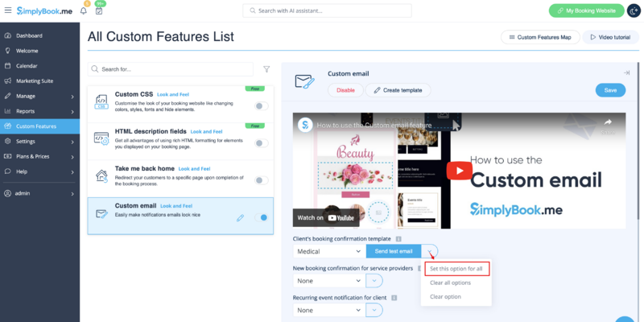Image resolution: width=644 pixels, height=322 pixels.
Task: Click info icon beside Recurring event notification
Action: pyautogui.click(x=394, y=297)
